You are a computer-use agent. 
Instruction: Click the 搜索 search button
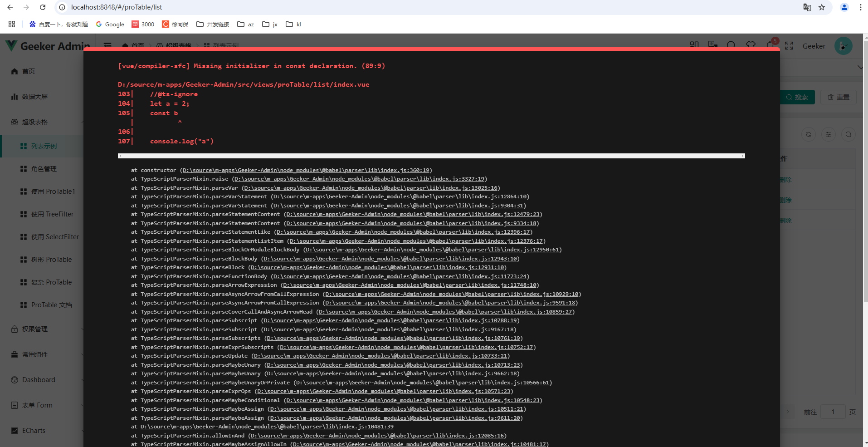coord(797,97)
